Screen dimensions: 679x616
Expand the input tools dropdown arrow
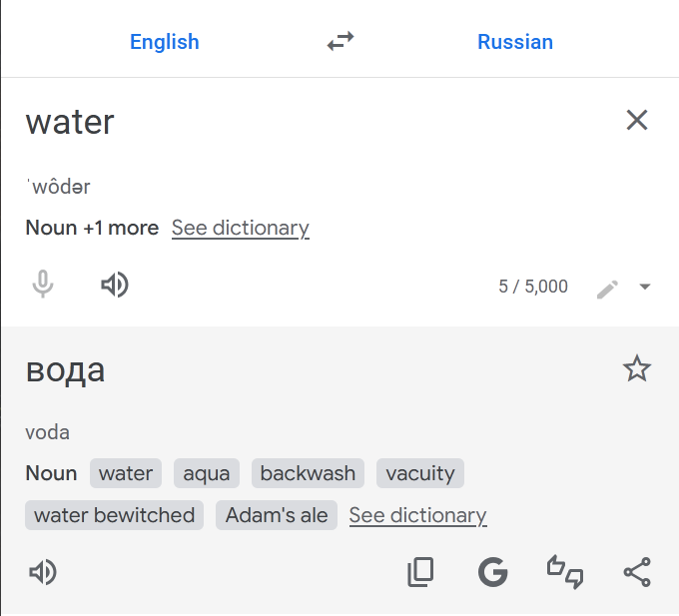645,288
